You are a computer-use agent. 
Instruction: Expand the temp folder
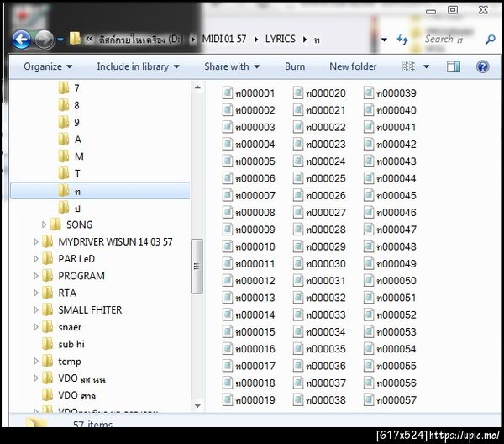(x=36, y=361)
